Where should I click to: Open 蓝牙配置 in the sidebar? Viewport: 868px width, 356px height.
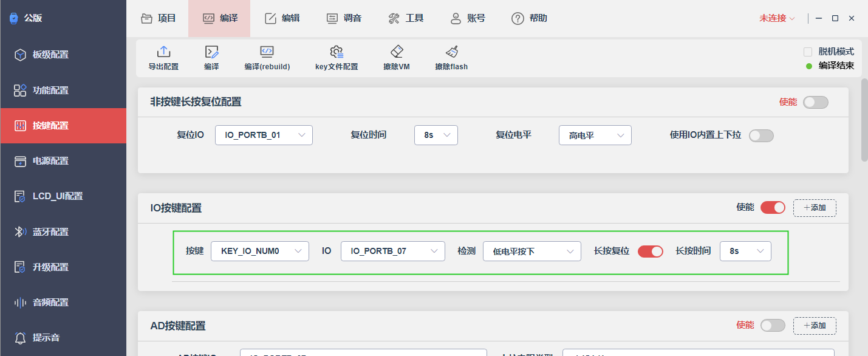click(63, 231)
